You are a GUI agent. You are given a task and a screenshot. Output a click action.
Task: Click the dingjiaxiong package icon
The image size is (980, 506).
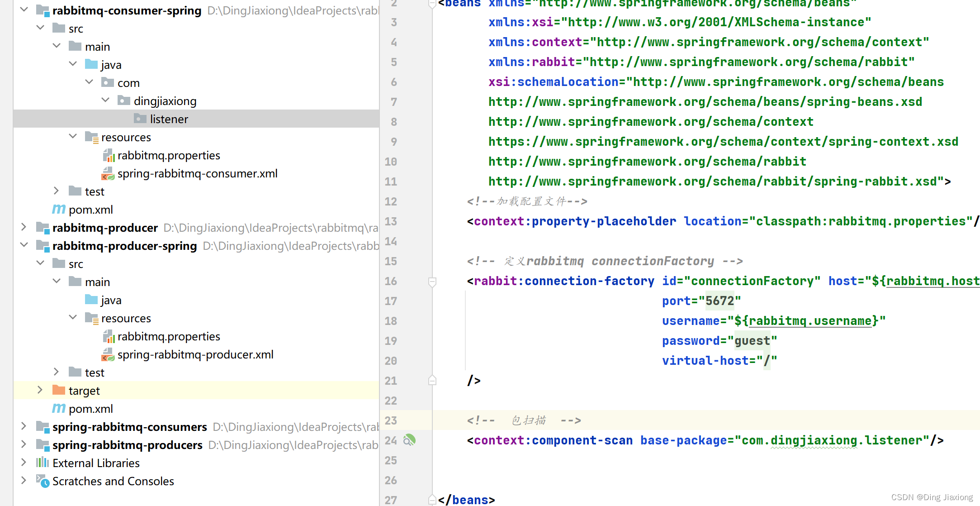[x=124, y=100]
